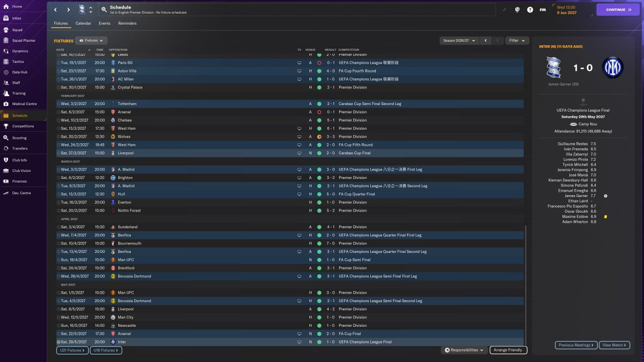Open the Medical Centre
This screenshot has height=362, width=644.
tap(23, 104)
